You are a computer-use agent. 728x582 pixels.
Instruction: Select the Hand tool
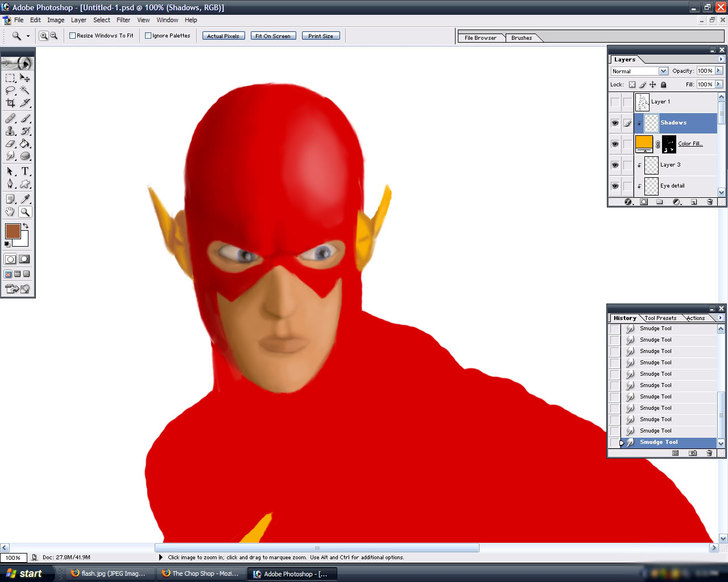click(10, 212)
